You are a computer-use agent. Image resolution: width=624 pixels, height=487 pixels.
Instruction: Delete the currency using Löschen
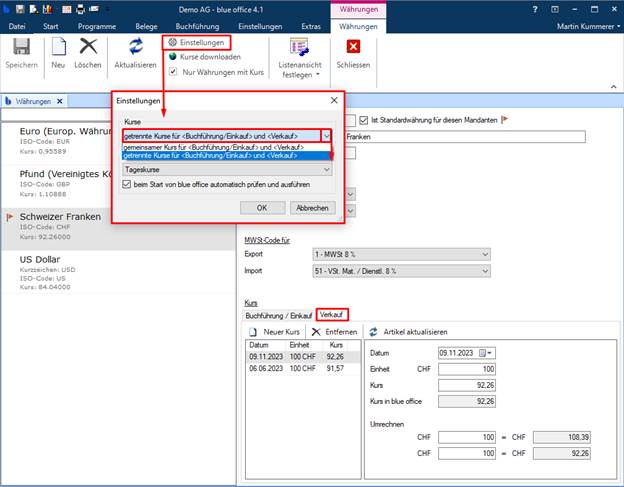[x=88, y=53]
